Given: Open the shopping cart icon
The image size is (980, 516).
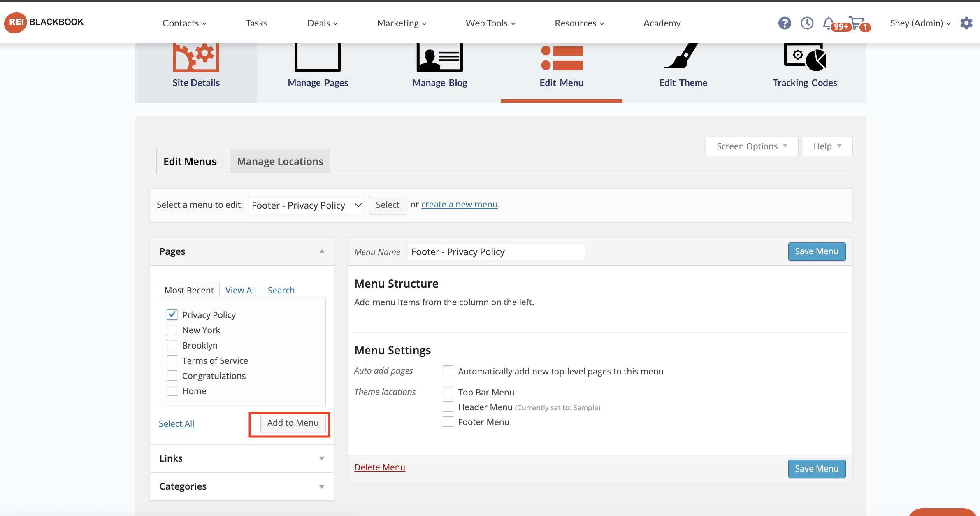Looking at the screenshot, I should coord(856,23).
